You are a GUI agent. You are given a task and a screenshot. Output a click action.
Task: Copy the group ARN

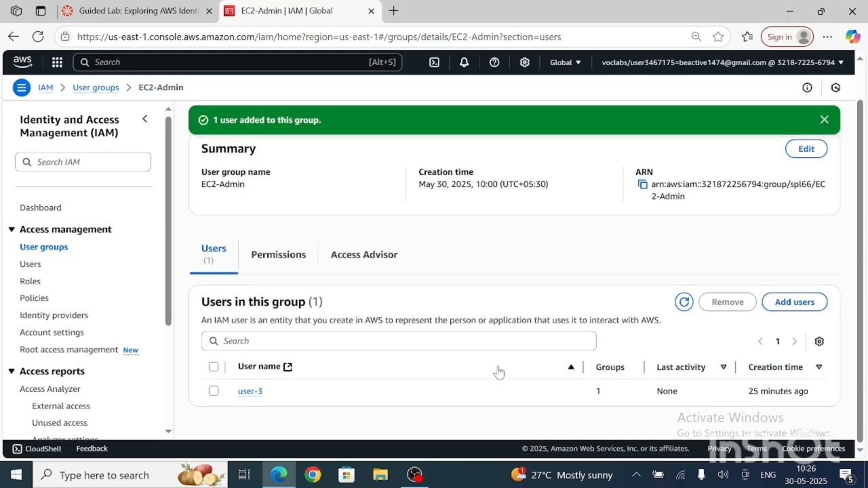[642, 184]
